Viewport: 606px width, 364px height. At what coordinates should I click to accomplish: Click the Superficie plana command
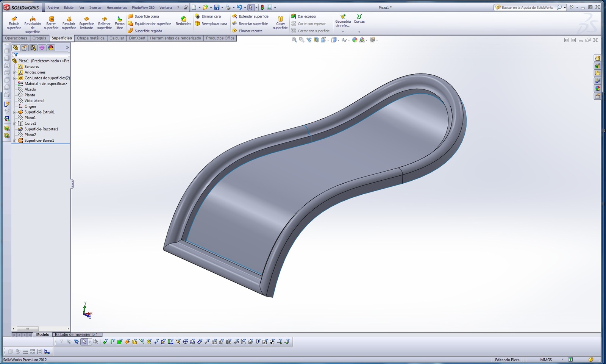pyautogui.click(x=144, y=16)
